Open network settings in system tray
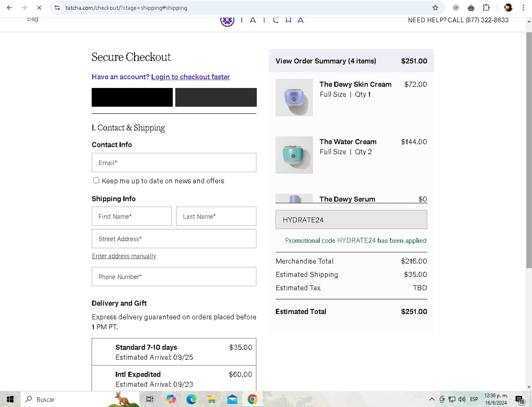 (x=451, y=399)
